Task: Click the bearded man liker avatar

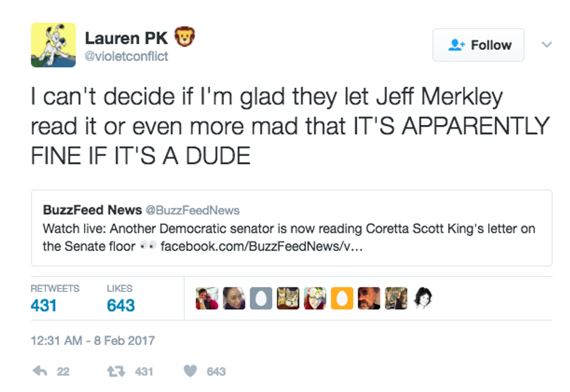Action: (x=369, y=298)
